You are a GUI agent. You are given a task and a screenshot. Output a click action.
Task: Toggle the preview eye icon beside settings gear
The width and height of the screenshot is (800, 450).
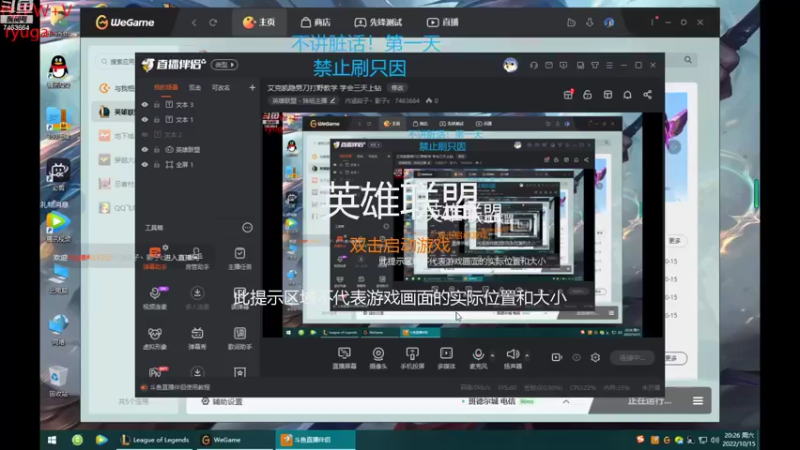[x=577, y=358]
